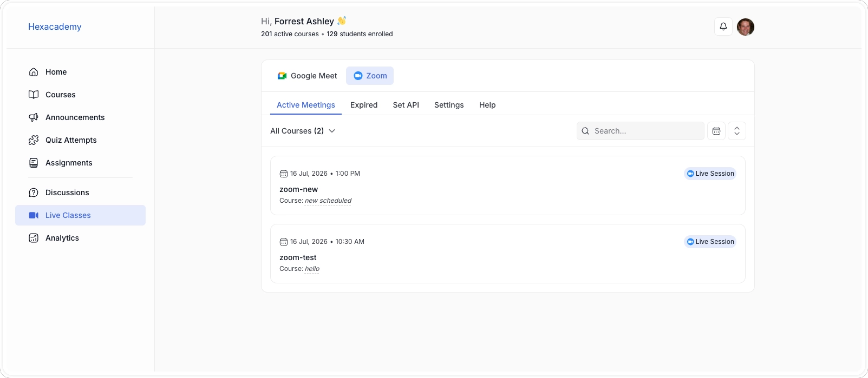Viewport: 868px width, 378px height.
Task: Open Discussions in the sidebar
Action: tap(80, 193)
